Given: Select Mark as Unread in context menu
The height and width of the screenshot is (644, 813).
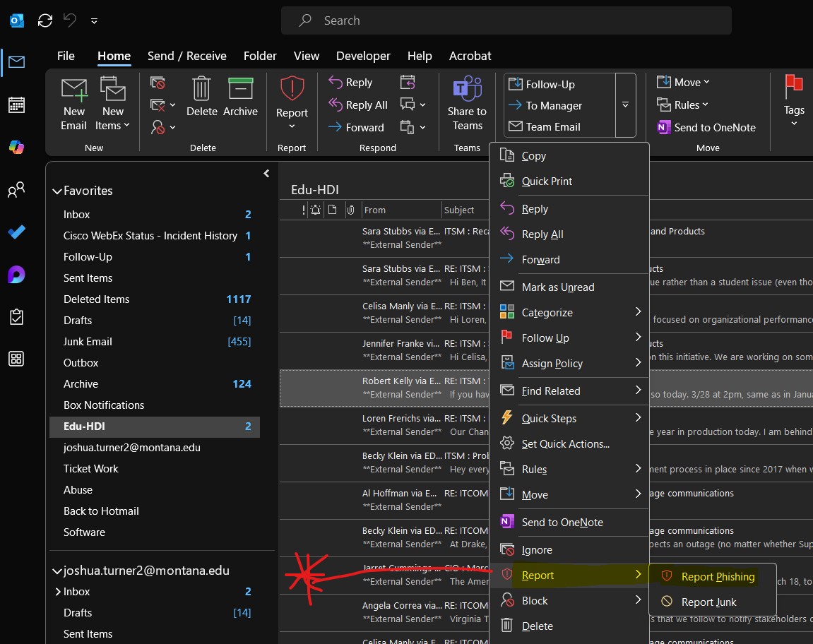Looking at the screenshot, I should (x=569, y=287).
